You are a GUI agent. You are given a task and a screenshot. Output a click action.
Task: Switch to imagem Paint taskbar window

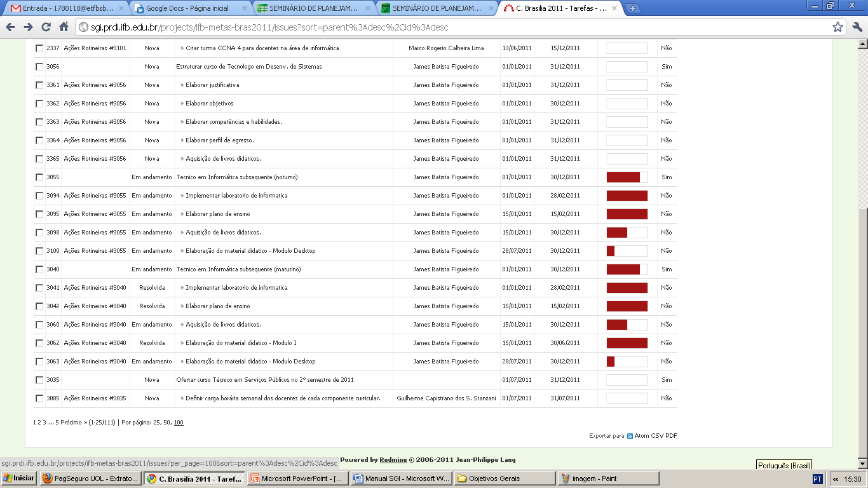609,478
